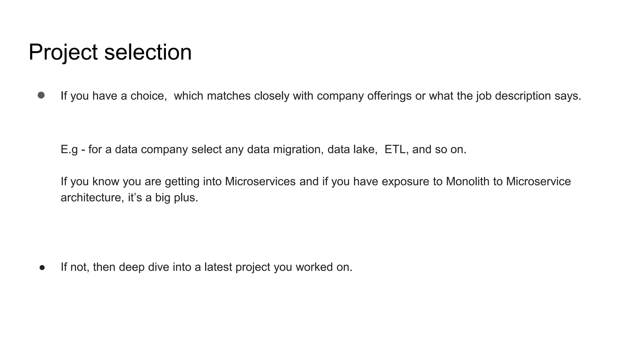Image resolution: width=644 pixels, height=362 pixels.
Task: Click the words 'data lake'
Action: coord(352,149)
